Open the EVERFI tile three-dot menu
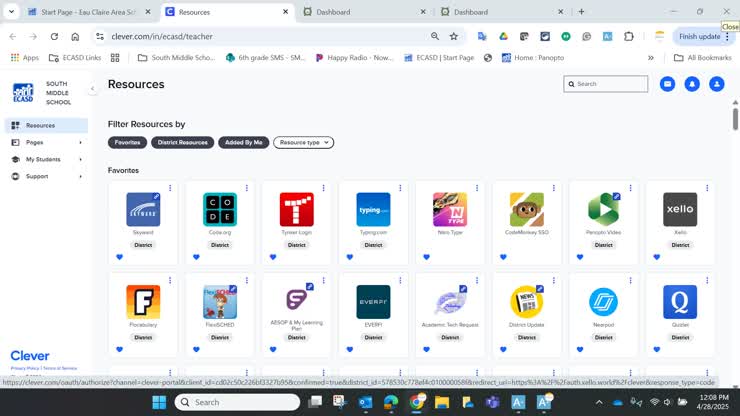Viewport: 740px width, 416px height. pos(400,280)
